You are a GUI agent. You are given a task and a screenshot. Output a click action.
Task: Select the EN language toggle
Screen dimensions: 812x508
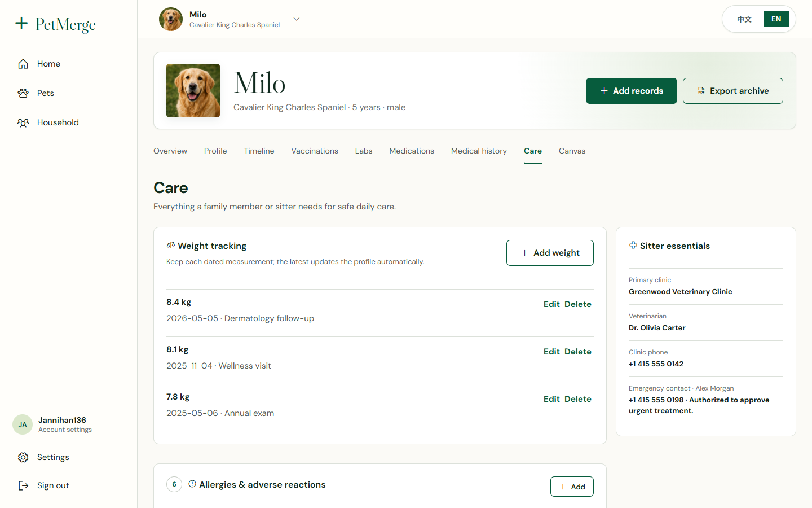[x=776, y=19]
